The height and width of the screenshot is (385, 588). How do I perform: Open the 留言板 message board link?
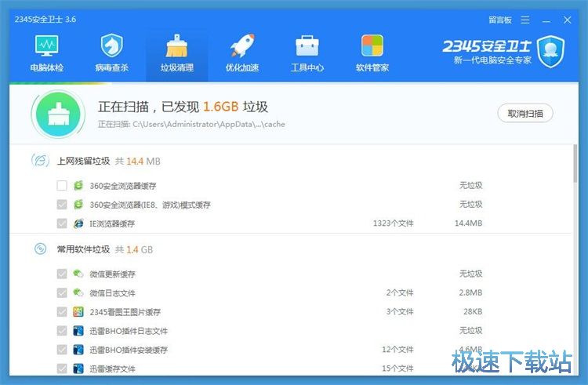tap(500, 20)
